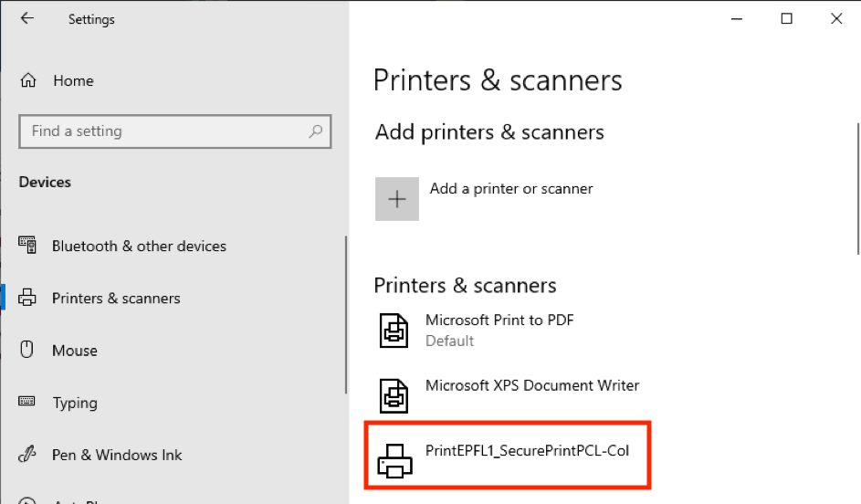Select PrintEPFL1_SecurePrintPCL-Col printer
Screen dimensions: 861x504
click(527, 451)
